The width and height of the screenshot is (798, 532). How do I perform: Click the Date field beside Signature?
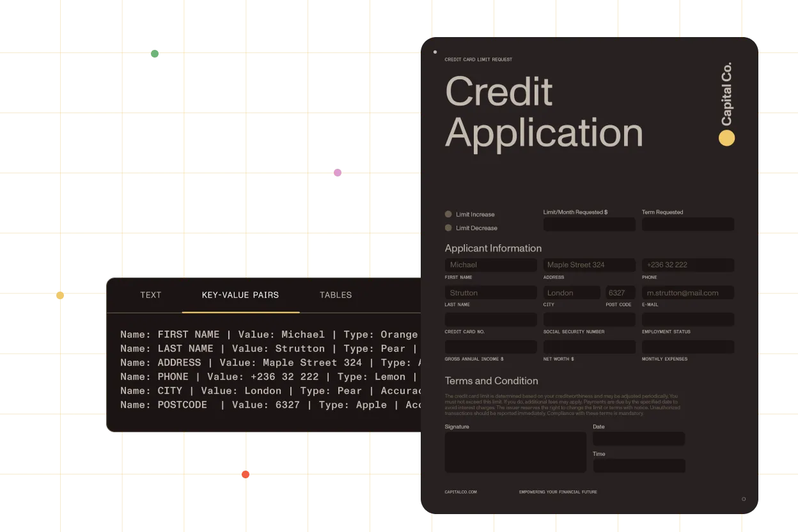639,439
